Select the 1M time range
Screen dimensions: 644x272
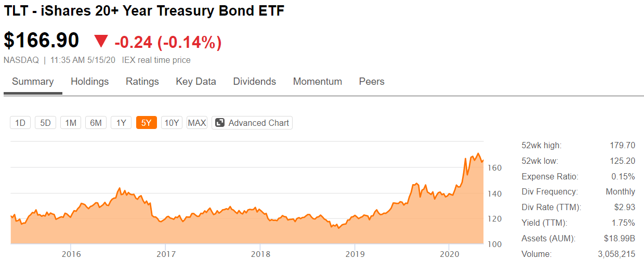(x=71, y=123)
